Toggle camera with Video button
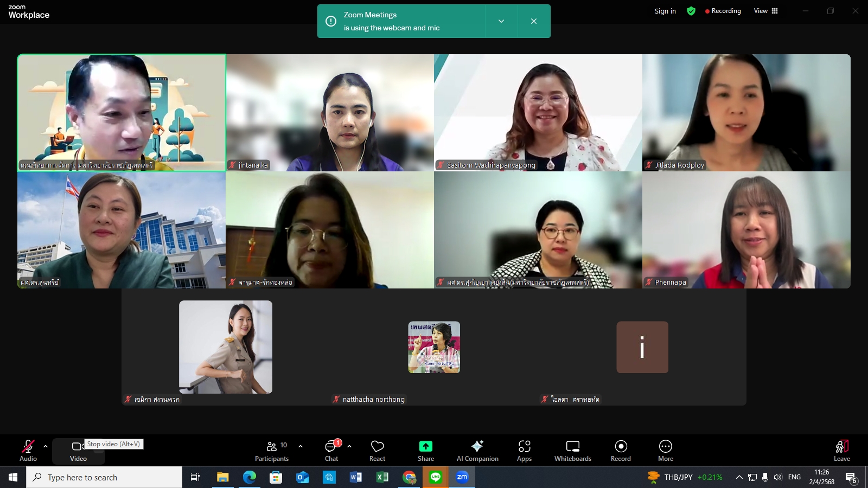868x488 pixels. (x=78, y=451)
